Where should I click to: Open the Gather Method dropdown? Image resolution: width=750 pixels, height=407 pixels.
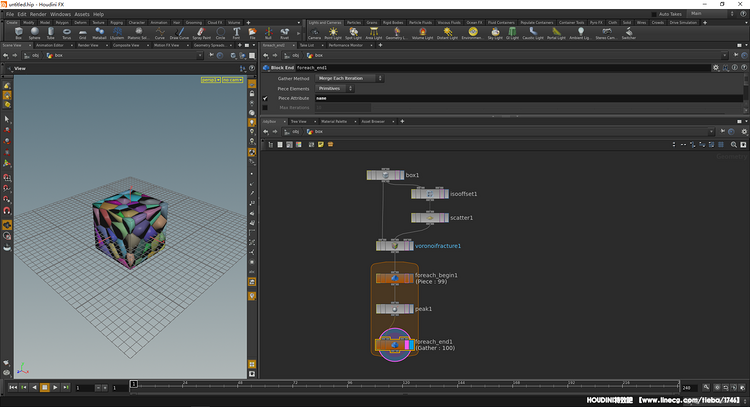pos(350,78)
